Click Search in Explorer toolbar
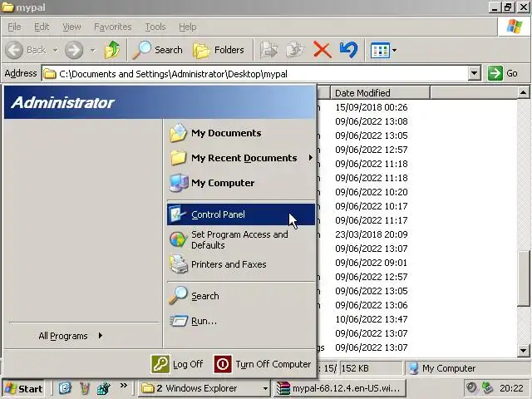The width and height of the screenshot is (532, 399). (x=157, y=50)
